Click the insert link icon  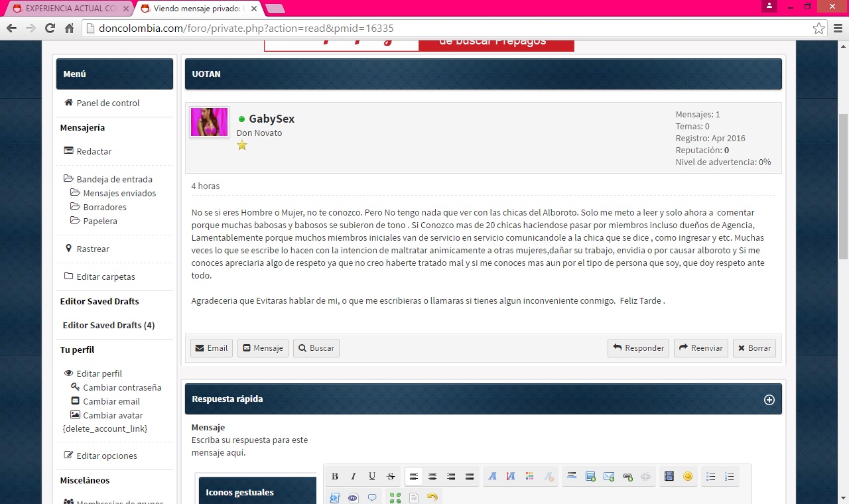627,476
